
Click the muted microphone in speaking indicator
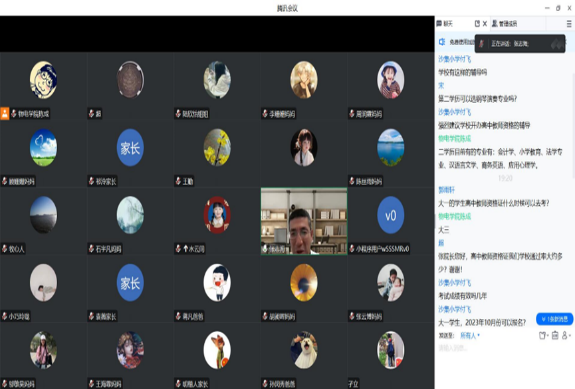(482, 44)
